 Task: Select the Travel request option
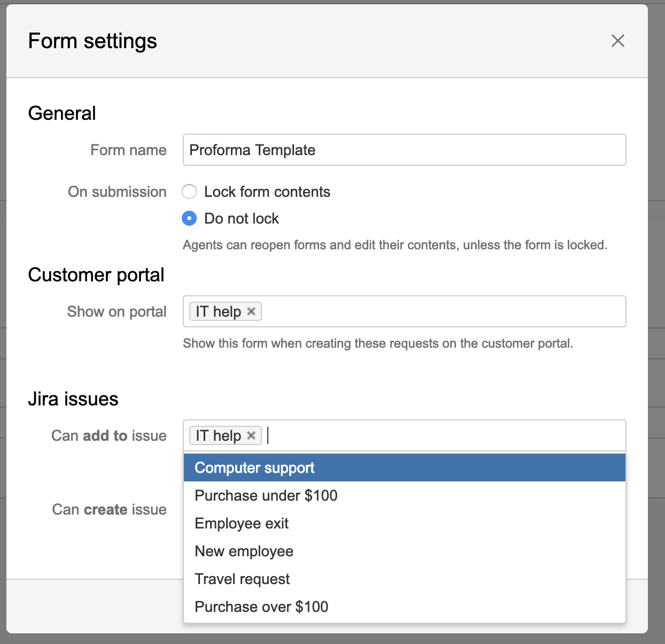242,579
